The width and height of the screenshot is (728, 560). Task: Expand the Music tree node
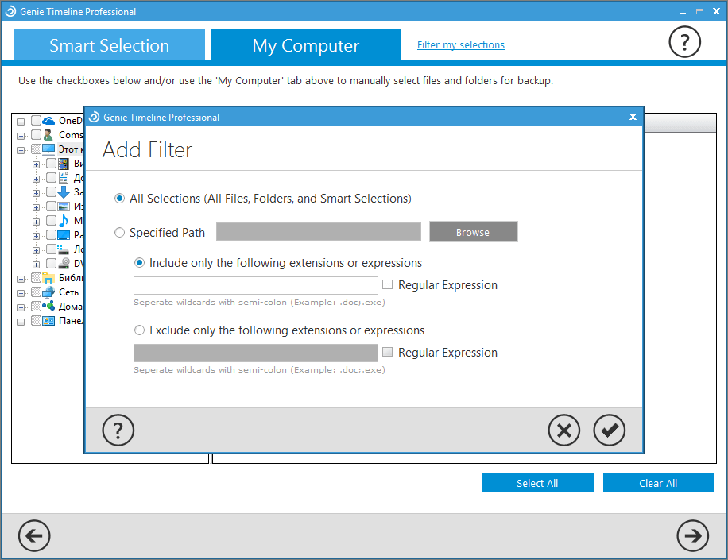pos(37,222)
